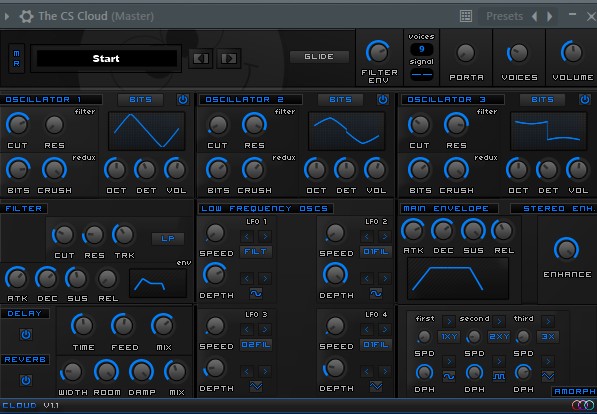
Task: Expand the plugin menu arrow beside gear
Action: pyautogui.click(x=7, y=16)
